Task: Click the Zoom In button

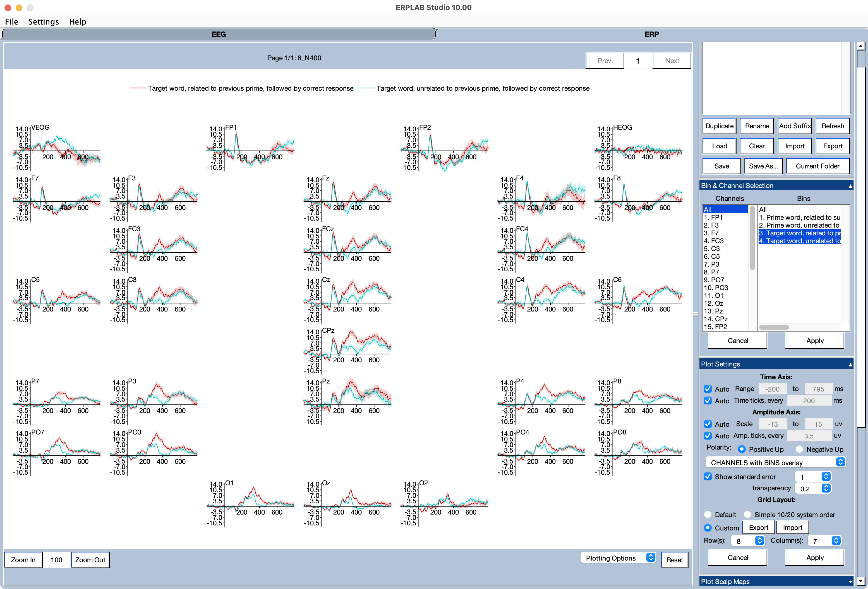Action: click(x=23, y=560)
